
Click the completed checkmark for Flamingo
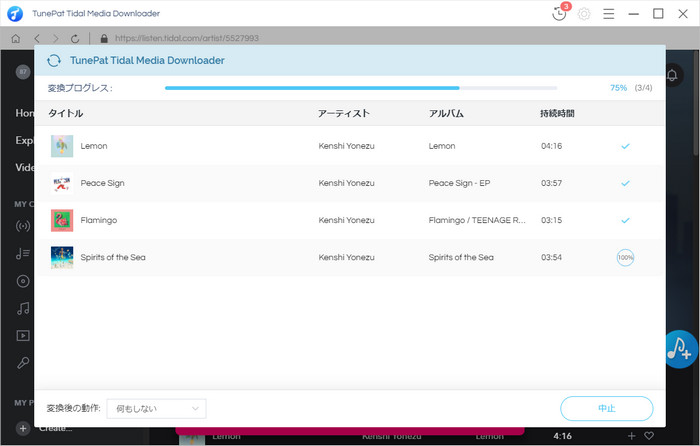pyautogui.click(x=625, y=220)
